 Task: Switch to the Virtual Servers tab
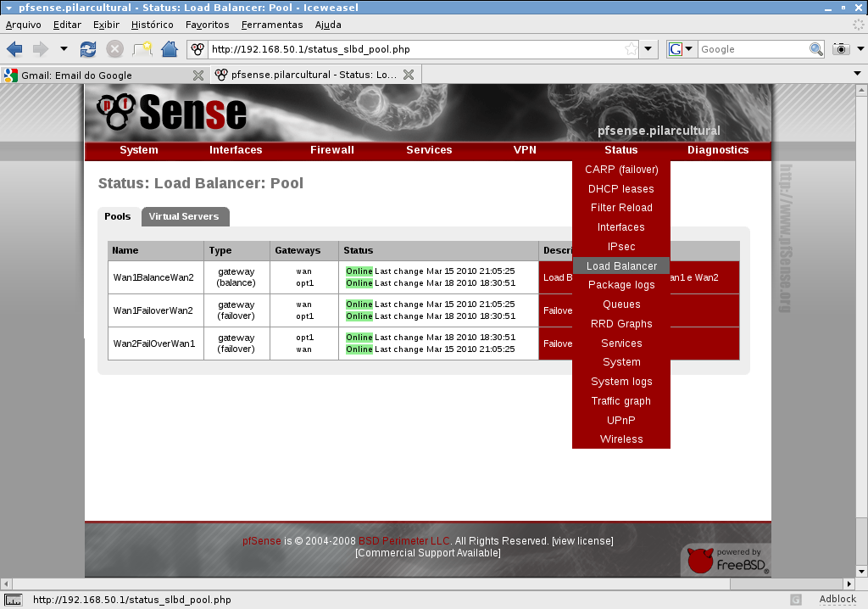[184, 216]
